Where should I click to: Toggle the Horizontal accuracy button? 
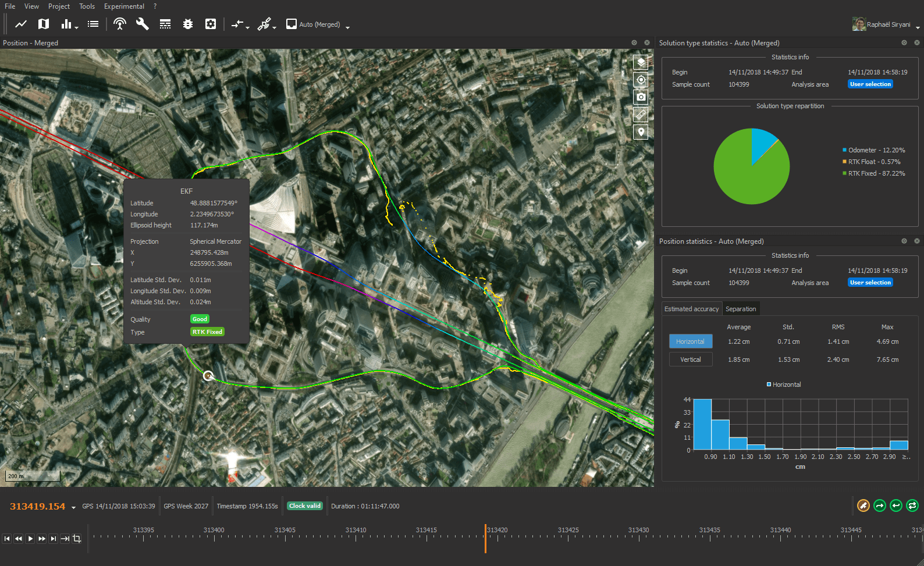click(x=690, y=341)
